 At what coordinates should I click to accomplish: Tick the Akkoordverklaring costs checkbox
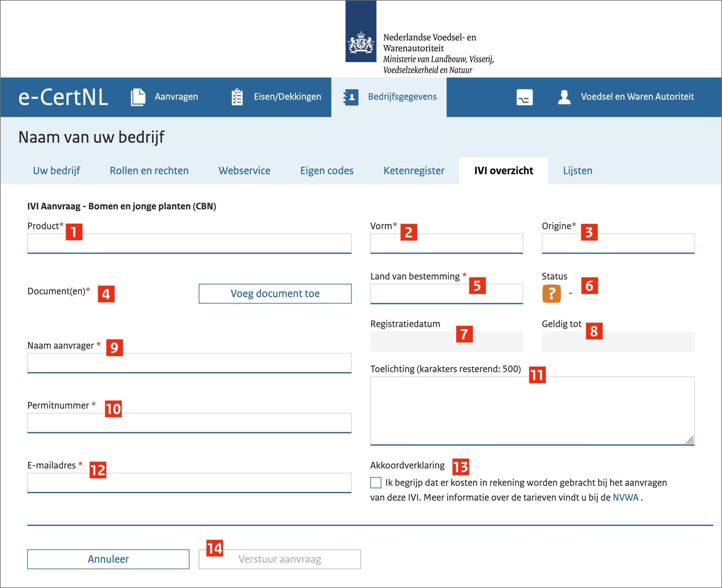point(376,483)
